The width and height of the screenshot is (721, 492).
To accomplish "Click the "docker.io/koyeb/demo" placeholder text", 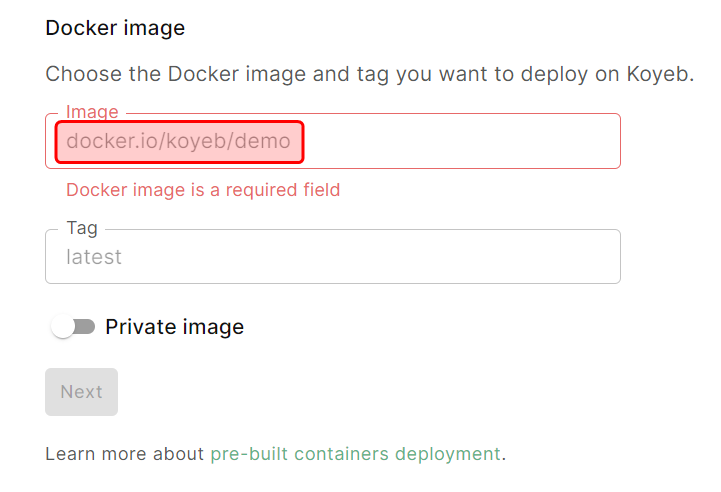I will point(178,141).
